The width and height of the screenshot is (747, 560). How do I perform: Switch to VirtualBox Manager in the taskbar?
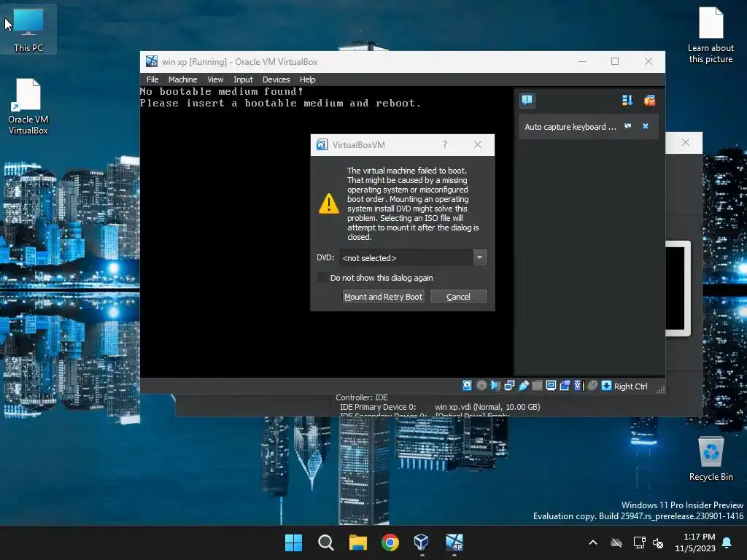[422, 542]
